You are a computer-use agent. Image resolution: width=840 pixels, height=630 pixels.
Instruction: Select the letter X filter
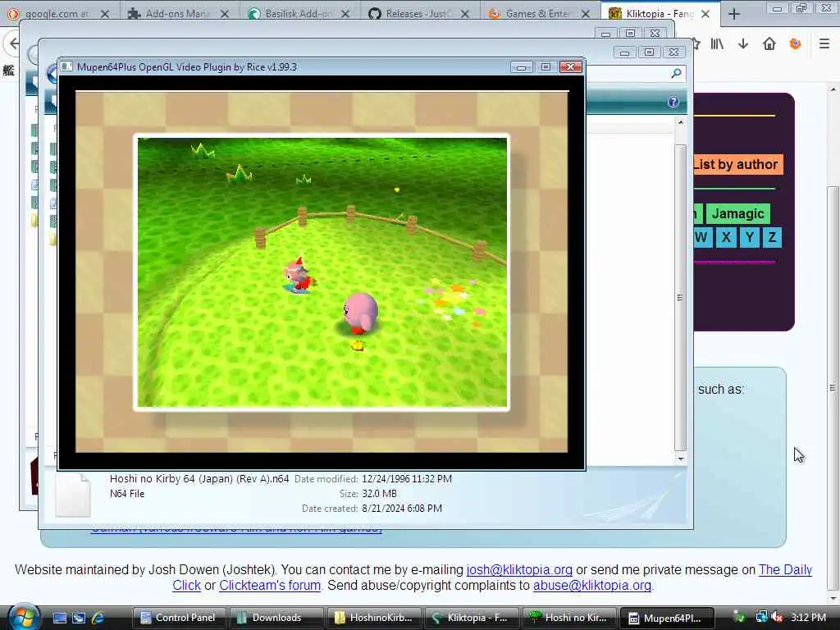point(726,237)
